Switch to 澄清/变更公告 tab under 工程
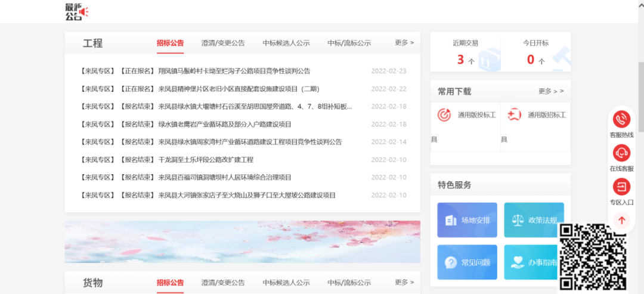The height and width of the screenshot is (294, 644). (x=223, y=43)
